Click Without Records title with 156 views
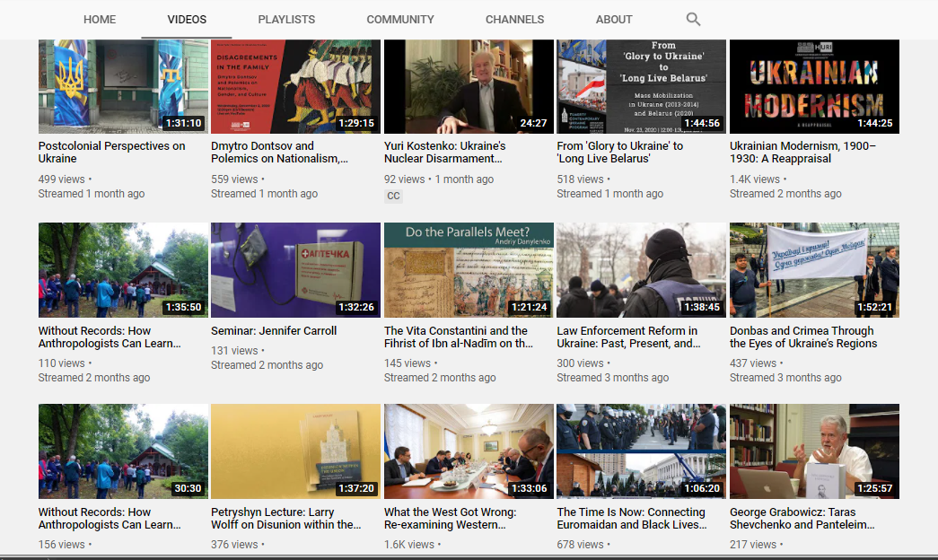 pyautogui.click(x=110, y=518)
